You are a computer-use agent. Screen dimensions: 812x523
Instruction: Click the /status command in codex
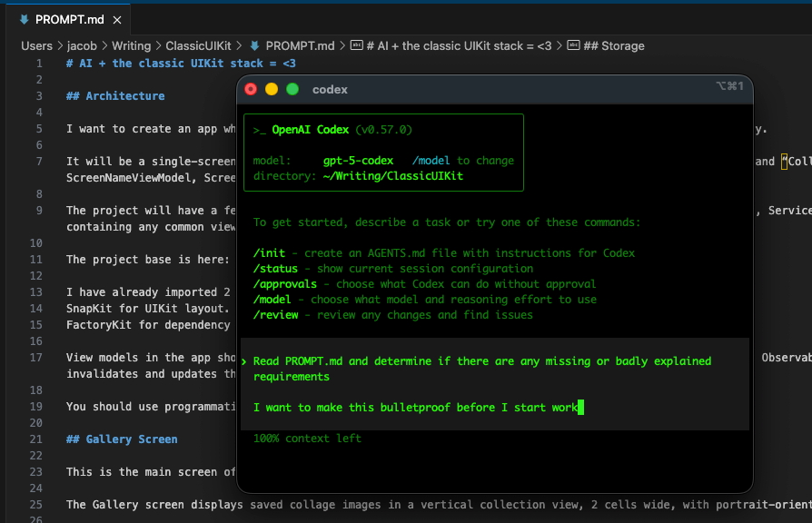[x=275, y=269]
